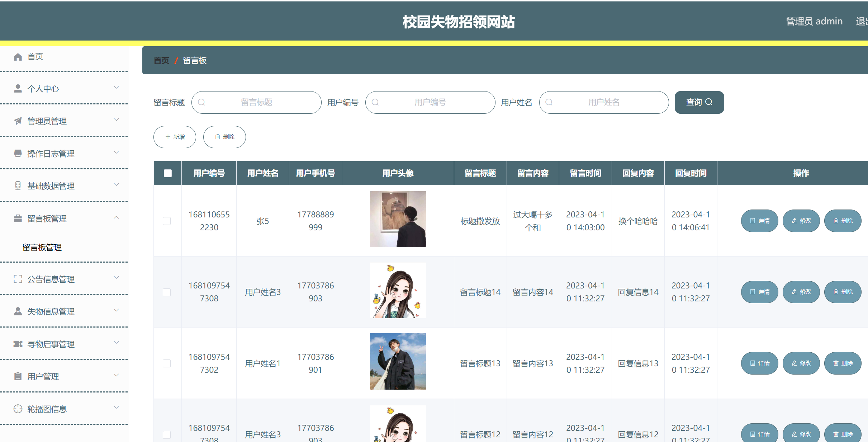This screenshot has height=442, width=868.
Task: Click 留言板管理 submenu item
Action: [42, 247]
